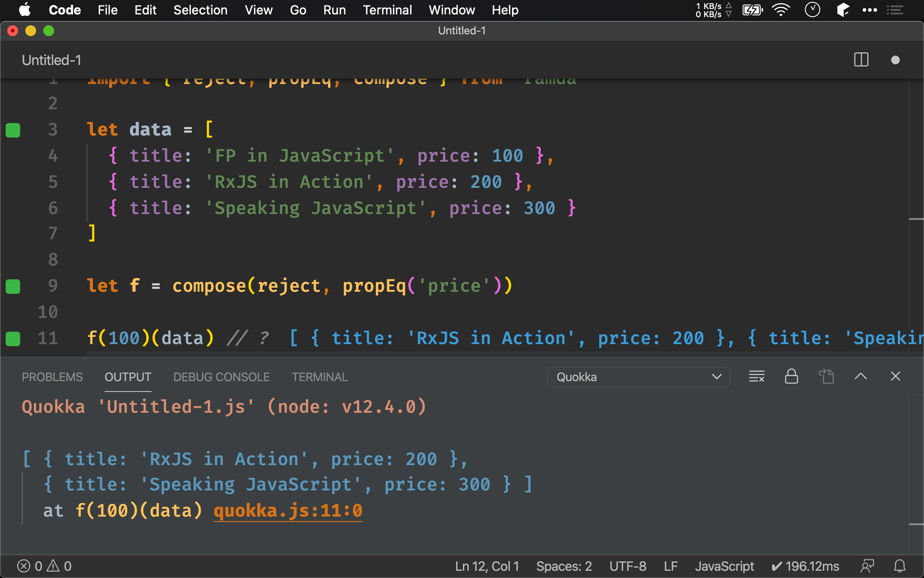Open the Terminal menu

click(387, 10)
